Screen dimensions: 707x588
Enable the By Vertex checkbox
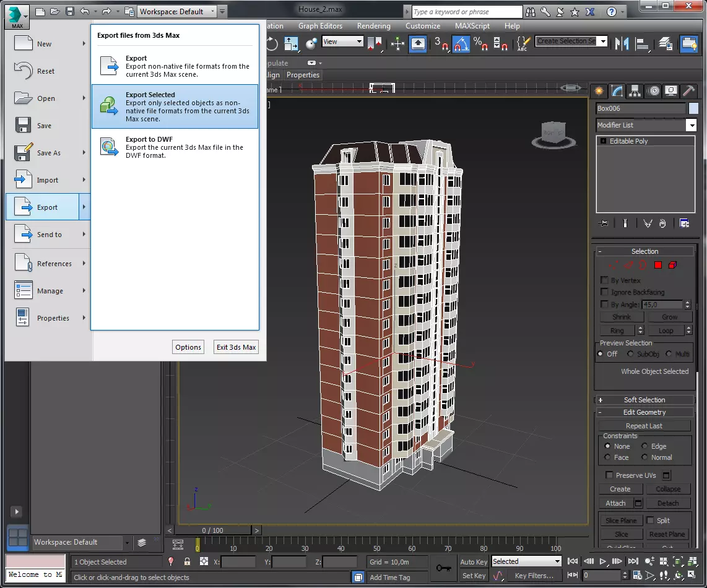605,280
